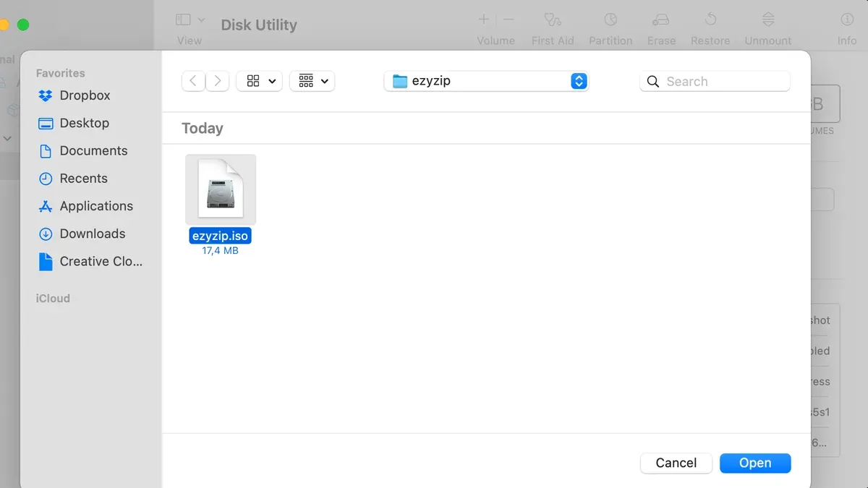This screenshot has width=868, height=488.
Task: Click the Cancel button
Action: [x=676, y=463]
